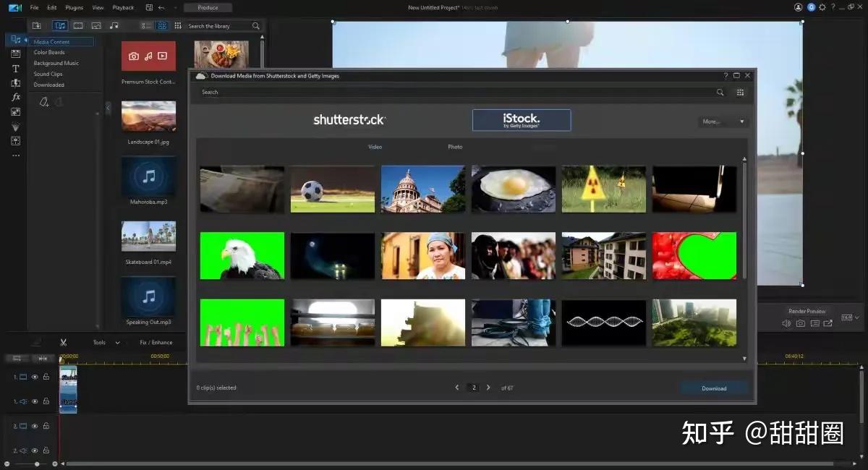
Task: Open the Title Room T icon
Action: coord(16,68)
